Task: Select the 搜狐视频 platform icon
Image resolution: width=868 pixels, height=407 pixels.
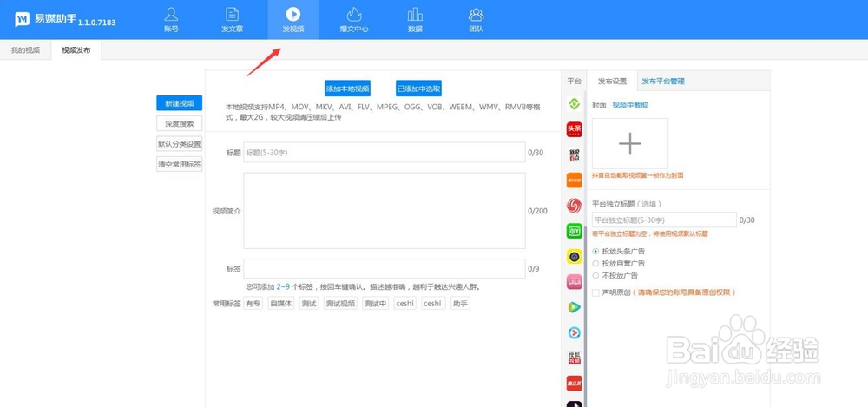Action: point(574,358)
